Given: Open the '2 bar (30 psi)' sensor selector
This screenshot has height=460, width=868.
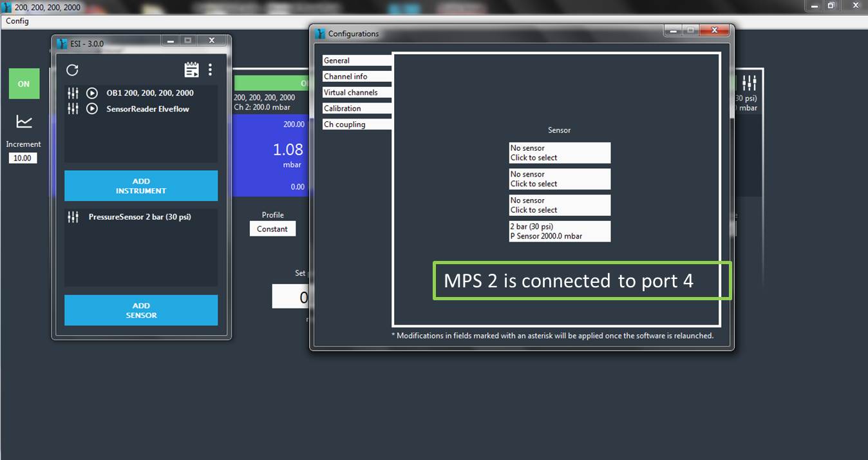Looking at the screenshot, I should pyautogui.click(x=559, y=231).
